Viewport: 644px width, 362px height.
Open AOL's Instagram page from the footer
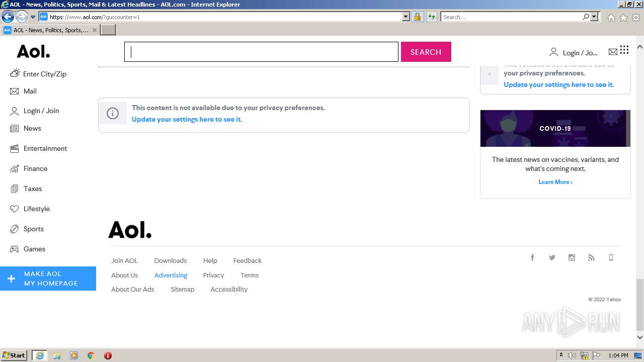tap(572, 257)
